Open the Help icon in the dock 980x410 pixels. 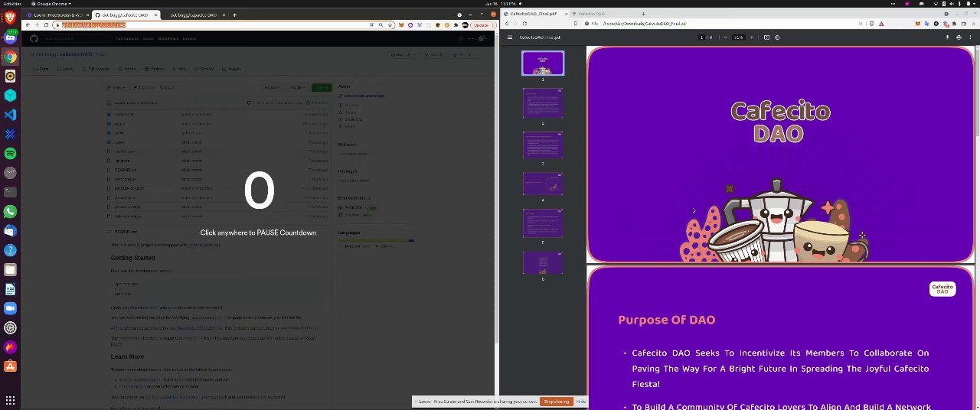pyautogui.click(x=10, y=250)
